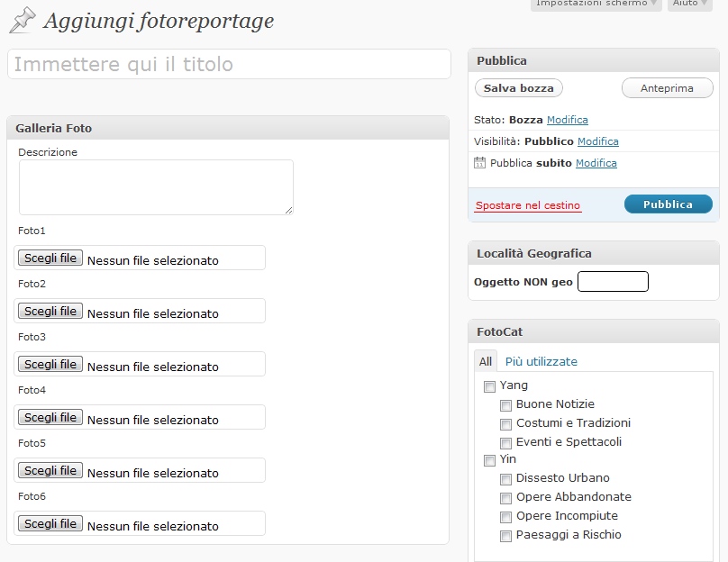
Task: Open the Aiuto help dropdown
Action: click(x=689, y=4)
